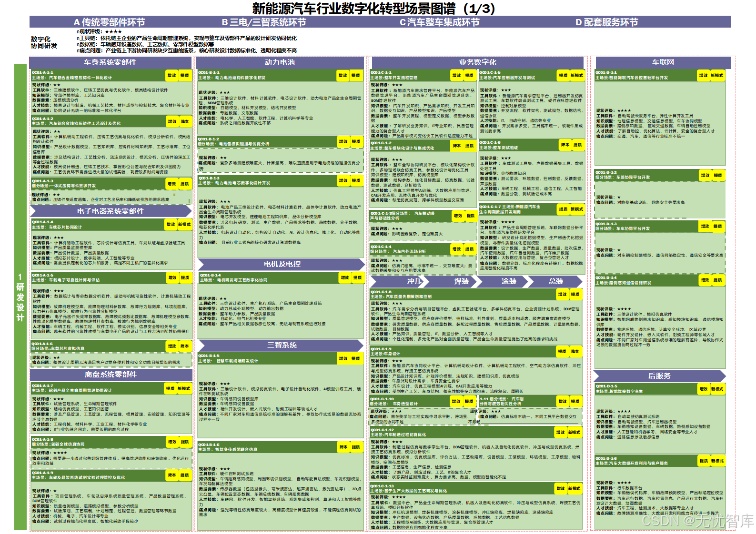Open the 三智系统 arrow banner
756x534 pixels.
[x=282, y=345]
